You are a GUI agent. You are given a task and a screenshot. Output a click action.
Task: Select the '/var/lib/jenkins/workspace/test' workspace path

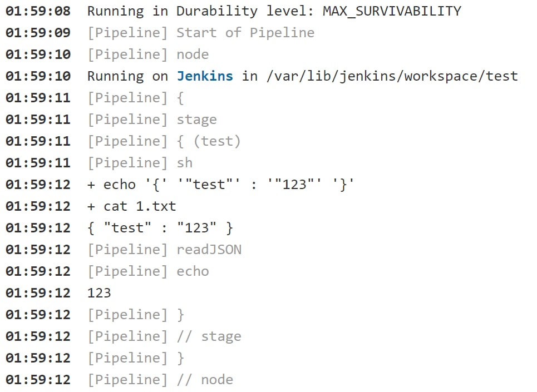tap(392, 76)
